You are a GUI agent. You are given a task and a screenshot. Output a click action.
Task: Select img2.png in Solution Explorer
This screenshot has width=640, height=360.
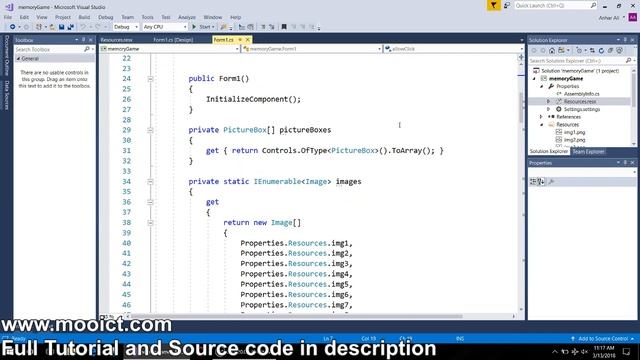[574, 140]
